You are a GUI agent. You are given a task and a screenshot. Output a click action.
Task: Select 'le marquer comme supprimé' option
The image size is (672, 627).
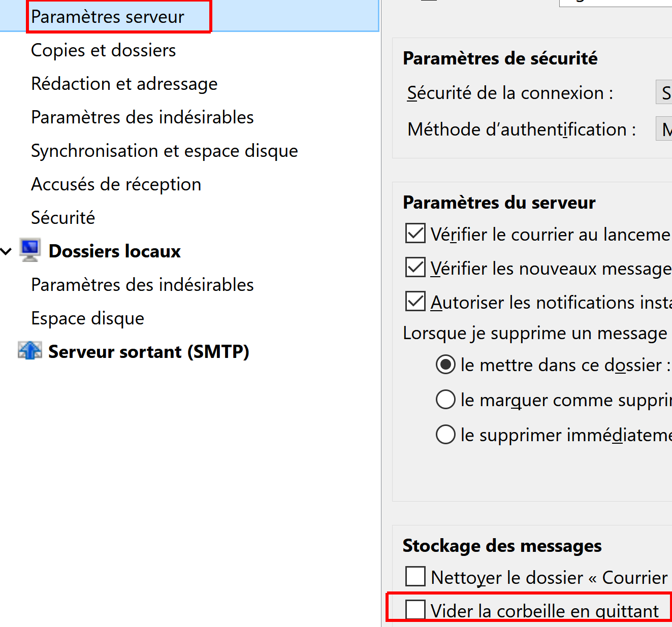click(x=445, y=400)
